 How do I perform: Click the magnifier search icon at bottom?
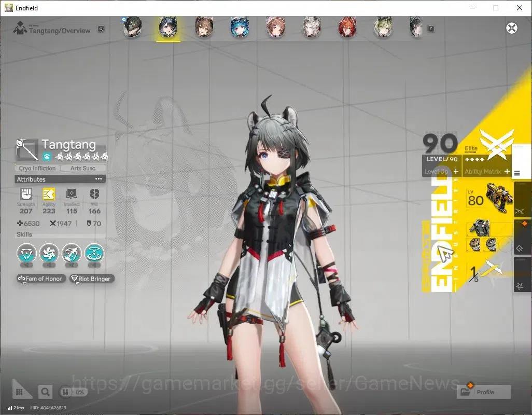(x=45, y=392)
